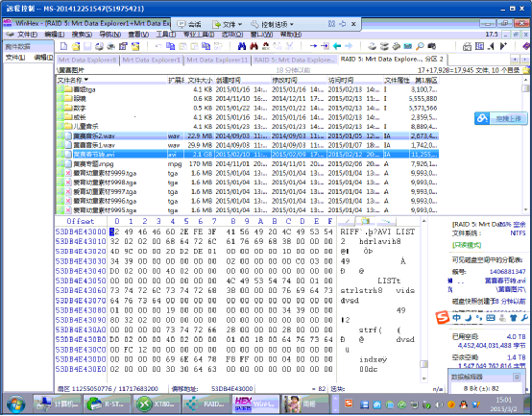
Task: Open the 帮助(H) menu
Action: (x=291, y=35)
